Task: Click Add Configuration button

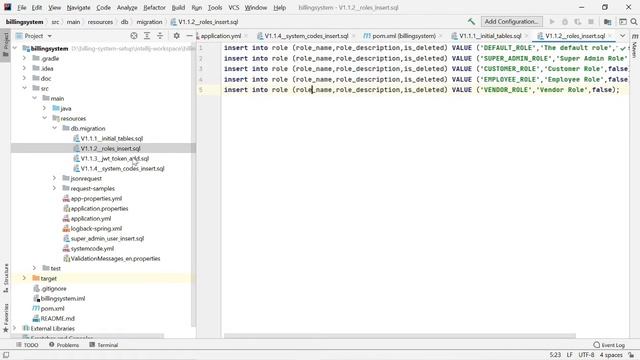Action: click(511, 22)
